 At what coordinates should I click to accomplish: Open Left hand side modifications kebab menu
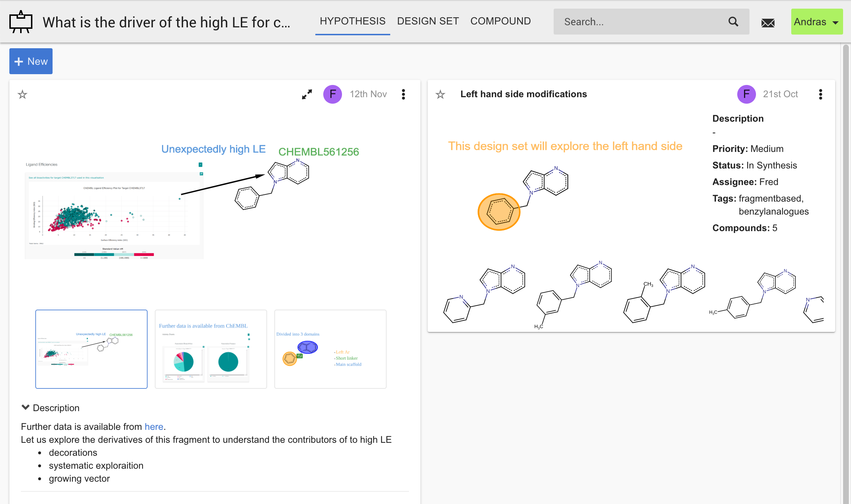pyautogui.click(x=820, y=94)
